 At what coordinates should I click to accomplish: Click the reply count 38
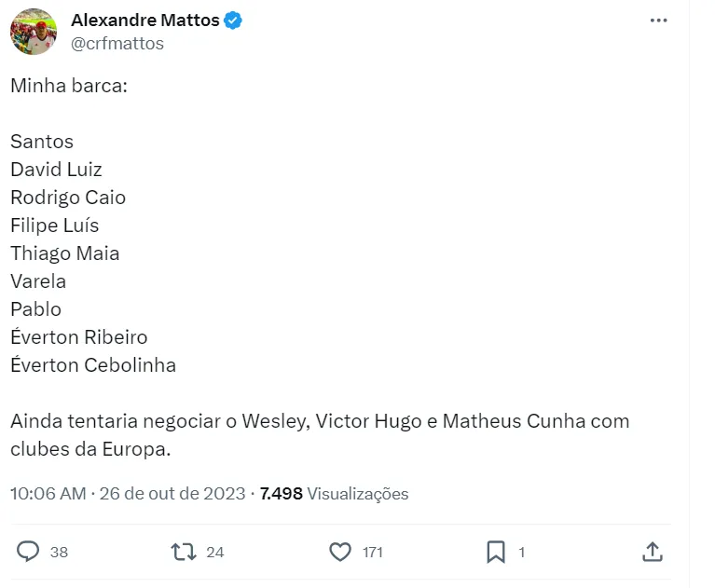pyautogui.click(x=59, y=552)
